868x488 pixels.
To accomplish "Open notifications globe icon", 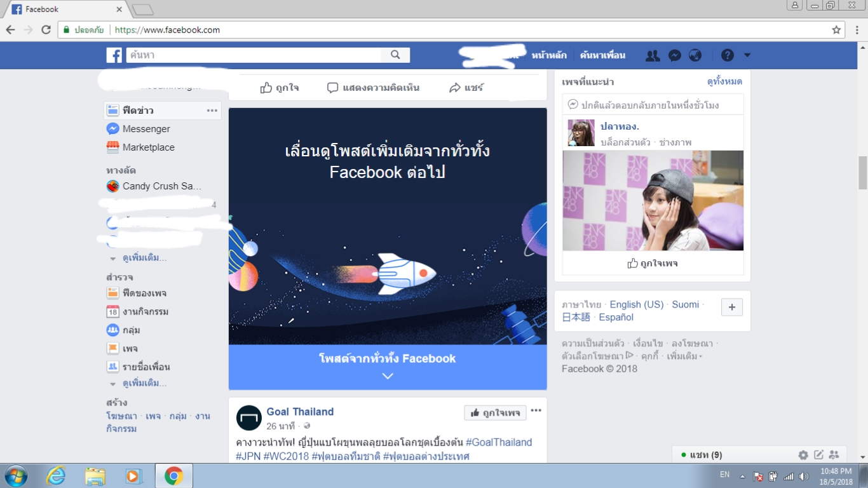I will pos(695,55).
